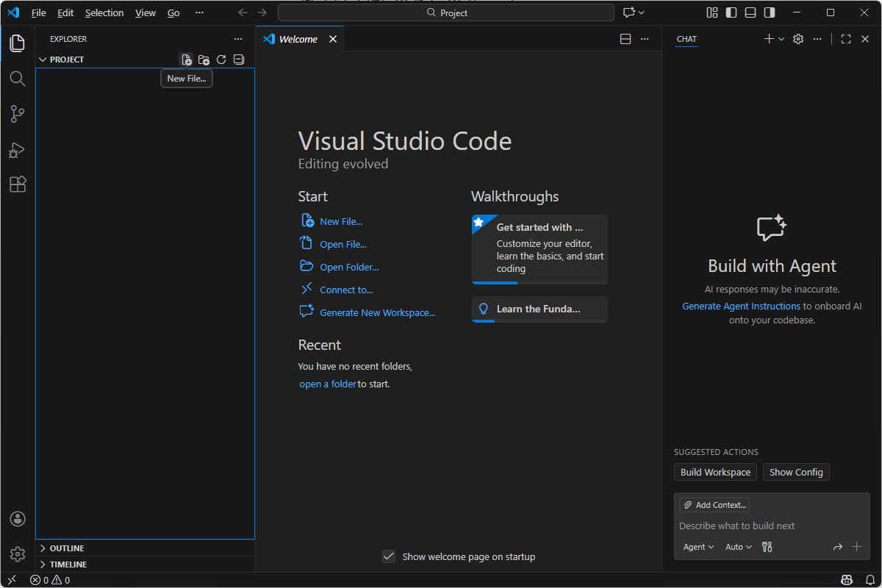The image size is (882, 588).
Task: Open the File menu
Action: tap(39, 12)
